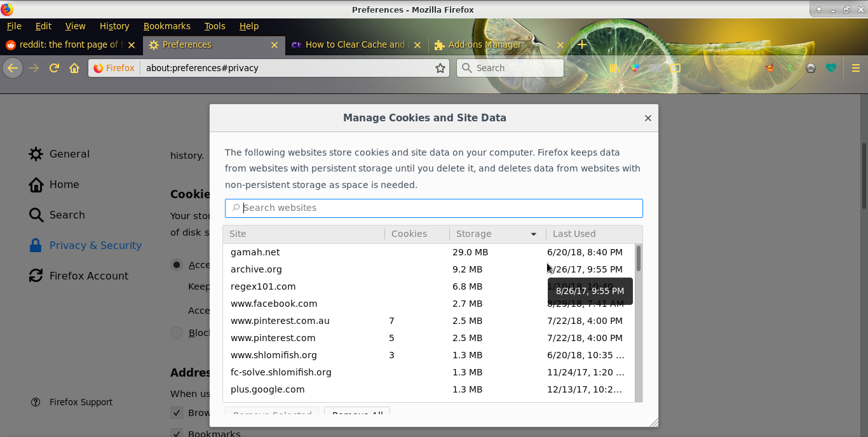
Task: Click the orange fox extension icon
Action: 770,68
